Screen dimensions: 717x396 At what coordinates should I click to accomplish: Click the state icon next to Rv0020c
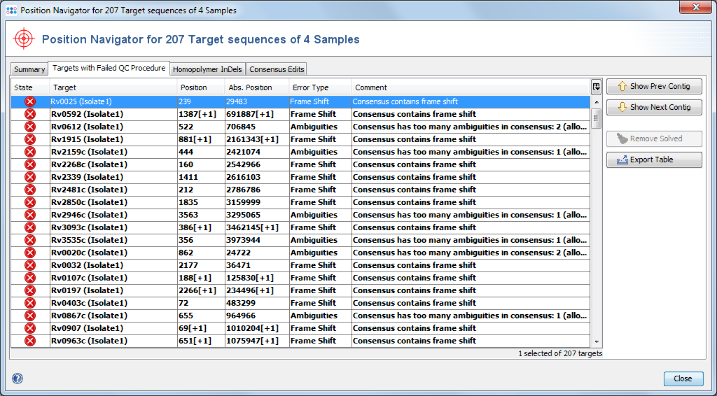[x=30, y=252]
